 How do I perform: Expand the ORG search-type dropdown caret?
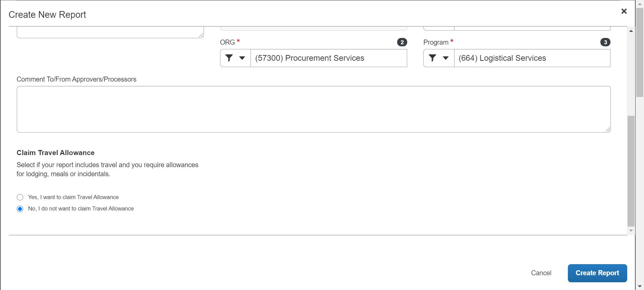[242, 58]
